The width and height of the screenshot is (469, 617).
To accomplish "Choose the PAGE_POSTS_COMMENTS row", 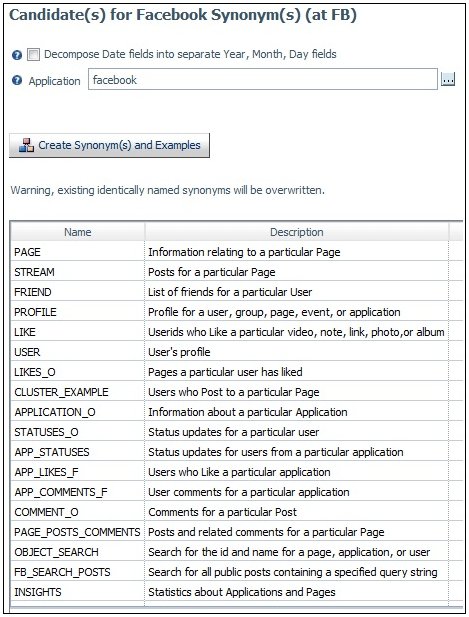I will click(x=236, y=532).
